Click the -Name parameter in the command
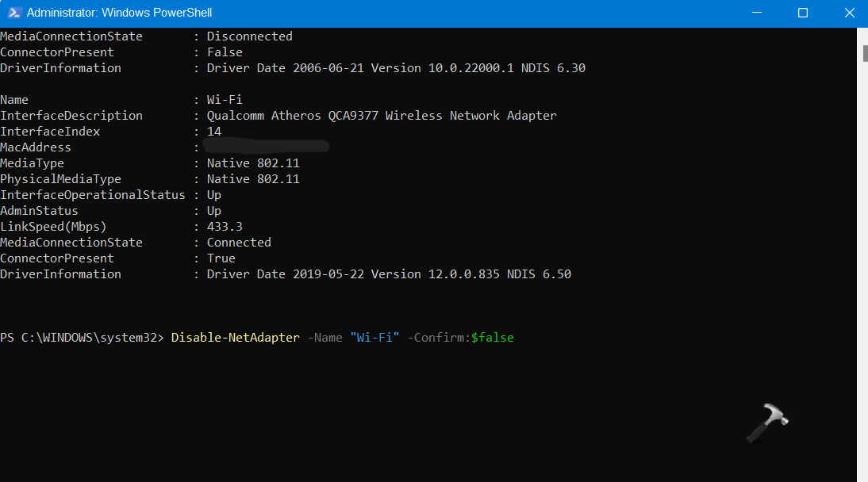This screenshot has width=868, height=482. pos(325,338)
